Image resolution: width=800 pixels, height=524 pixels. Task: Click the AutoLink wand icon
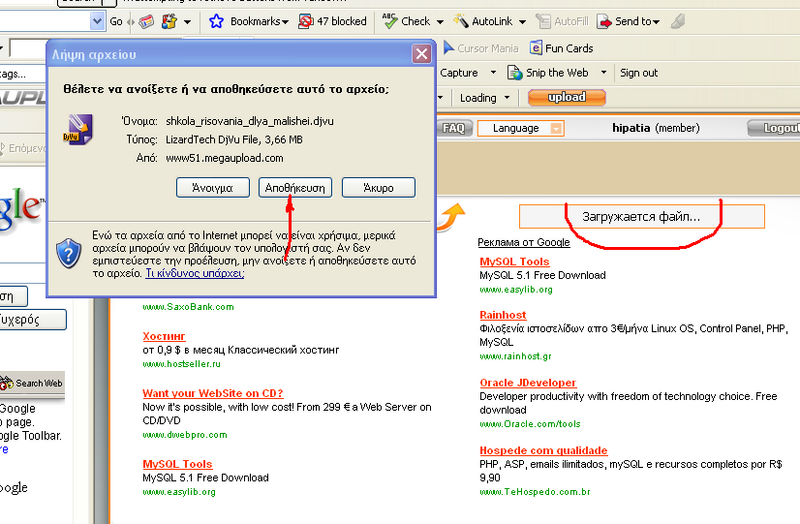tap(461, 21)
